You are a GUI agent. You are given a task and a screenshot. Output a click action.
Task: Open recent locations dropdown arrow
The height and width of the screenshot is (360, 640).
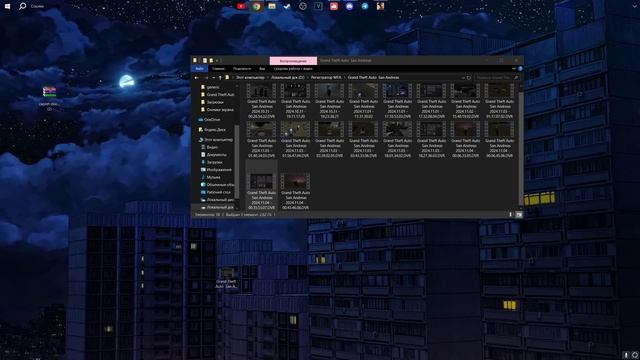(213, 78)
